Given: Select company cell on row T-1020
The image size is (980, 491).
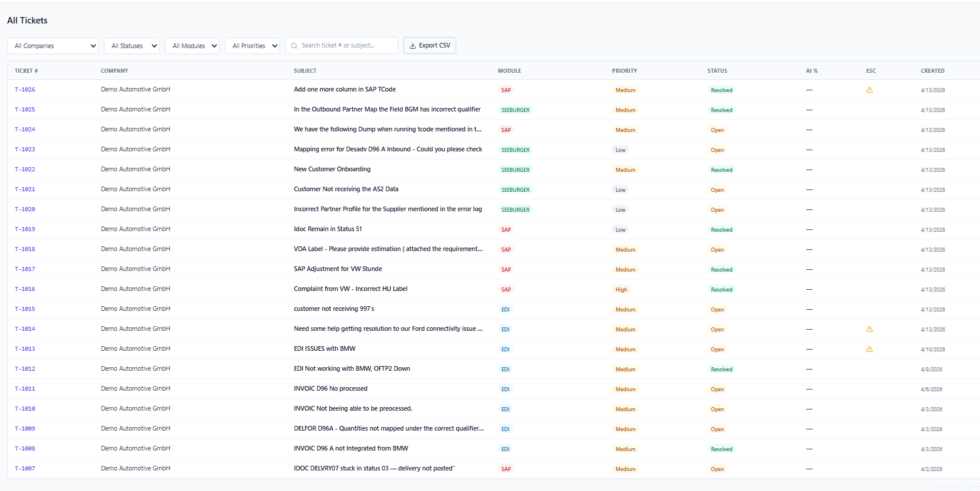Looking at the screenshot, I should [x=136, y=209].
